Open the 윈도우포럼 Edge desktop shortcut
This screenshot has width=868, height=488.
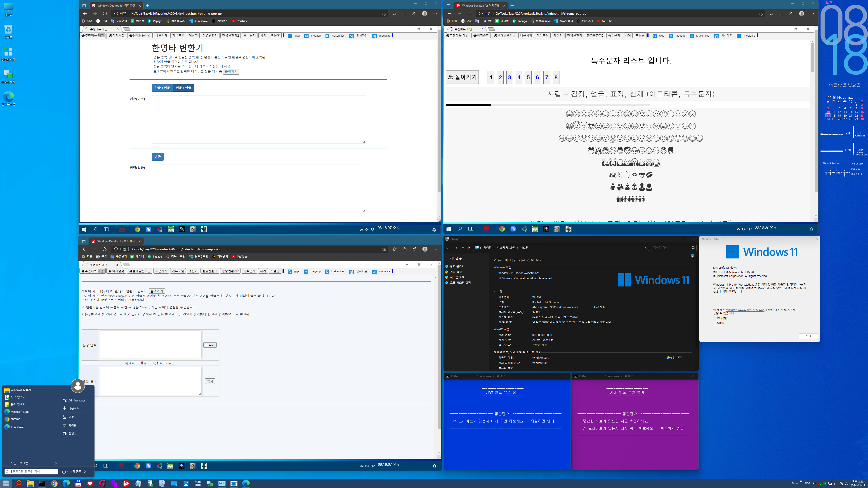(x=8, y=98)
